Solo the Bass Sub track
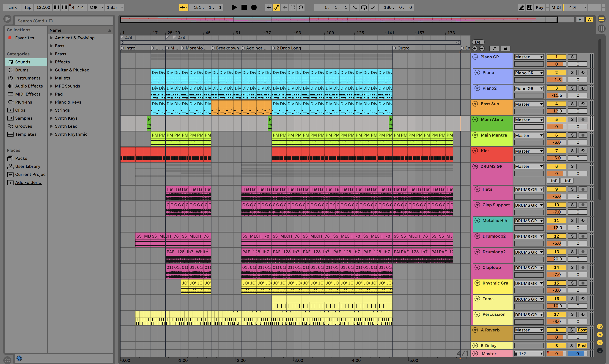Viewport: 609px width, 364px height. click(572, 104)
